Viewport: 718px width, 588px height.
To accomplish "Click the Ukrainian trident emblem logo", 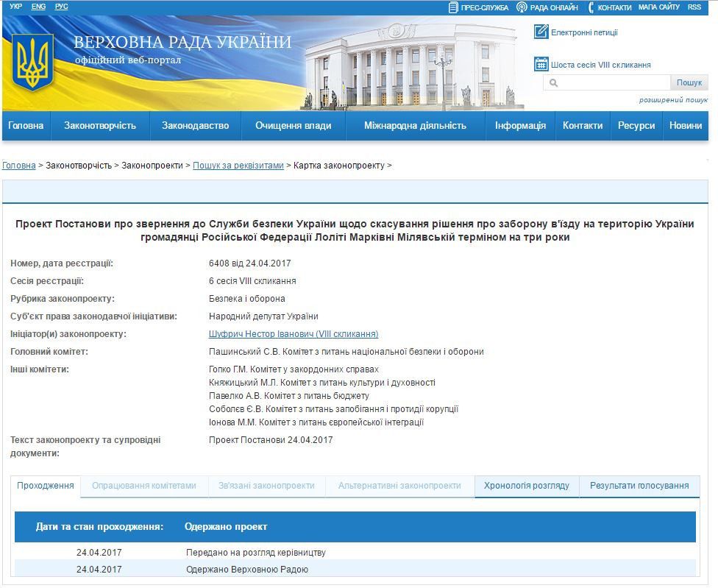I will pos(32,64).
